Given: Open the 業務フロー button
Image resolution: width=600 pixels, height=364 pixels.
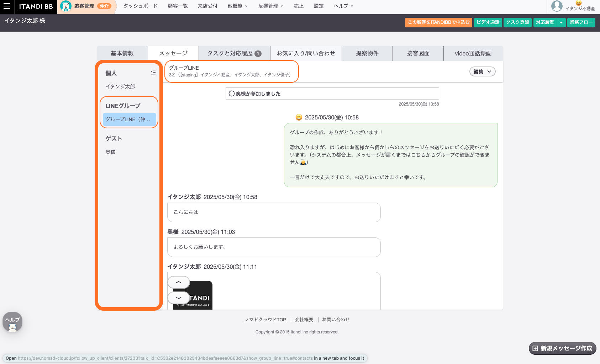Looking at the screenshot, I should 581,22.
